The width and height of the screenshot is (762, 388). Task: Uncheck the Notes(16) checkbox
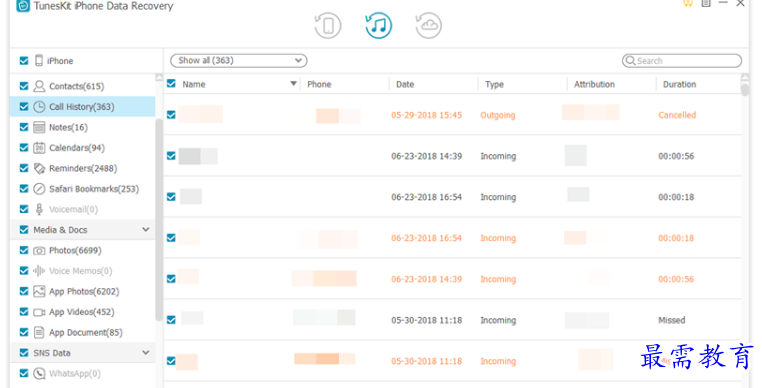tap(24, 127)
